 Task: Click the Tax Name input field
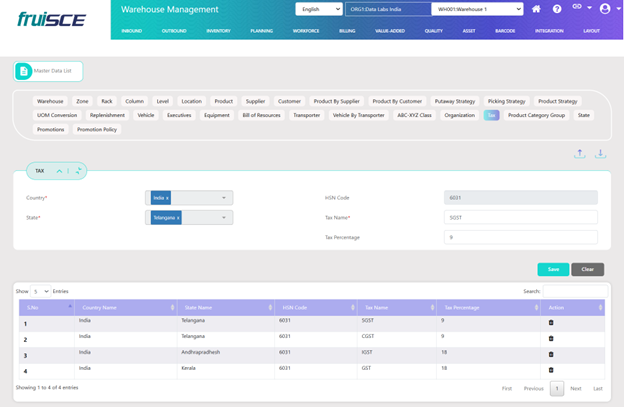pyautogui.click(x=520, y=217)
